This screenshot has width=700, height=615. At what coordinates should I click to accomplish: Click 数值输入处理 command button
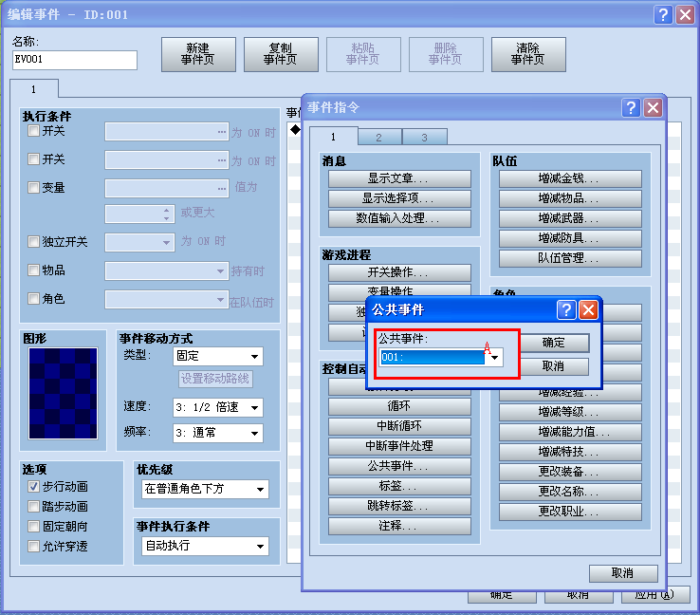pos(399,218)
